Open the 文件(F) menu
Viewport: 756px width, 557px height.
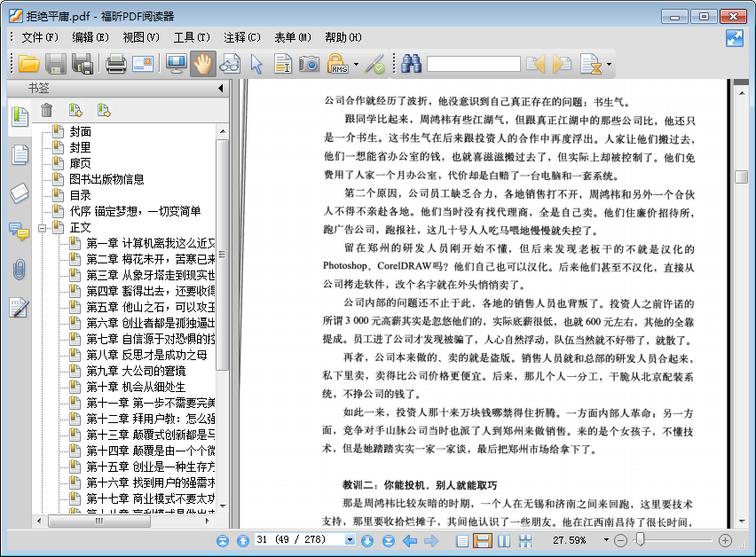point(40,37)
